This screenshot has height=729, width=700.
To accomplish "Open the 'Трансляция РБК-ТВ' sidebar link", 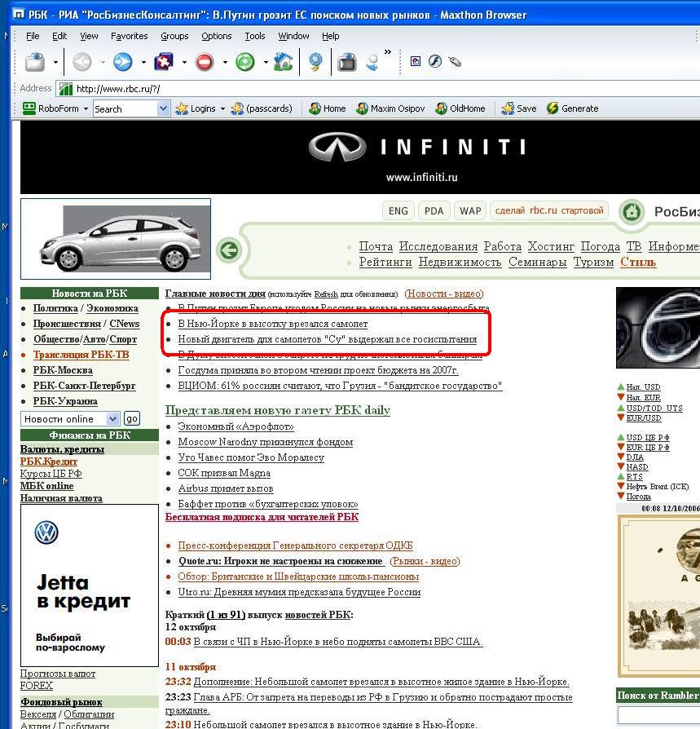I will tap(81, 355).
